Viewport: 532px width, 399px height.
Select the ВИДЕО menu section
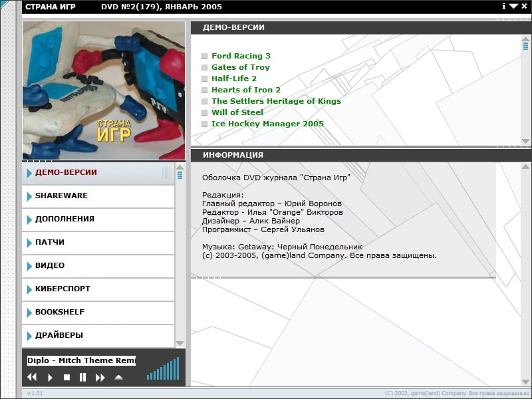(98, 266)
